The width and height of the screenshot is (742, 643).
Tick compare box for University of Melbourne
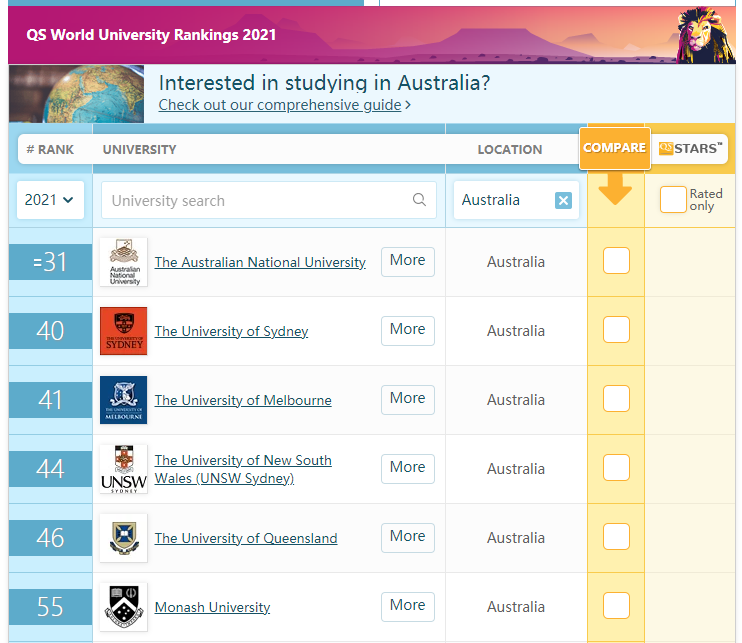pyautogui.click(x=616, y=399)
